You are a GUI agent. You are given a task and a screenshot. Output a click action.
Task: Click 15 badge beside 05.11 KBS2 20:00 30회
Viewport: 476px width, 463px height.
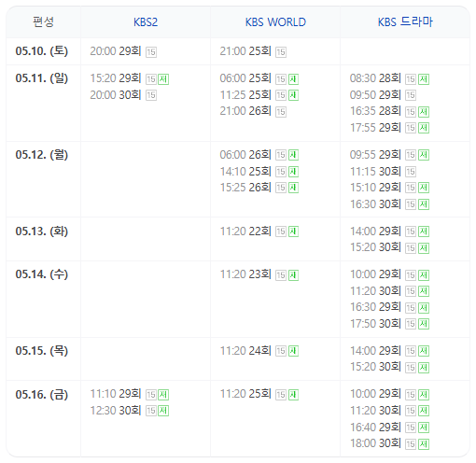[x=151, y=95]
